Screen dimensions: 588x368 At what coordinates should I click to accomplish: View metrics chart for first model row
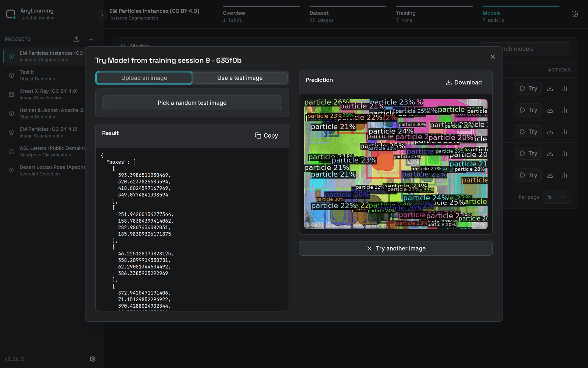[x=565, y=88]
